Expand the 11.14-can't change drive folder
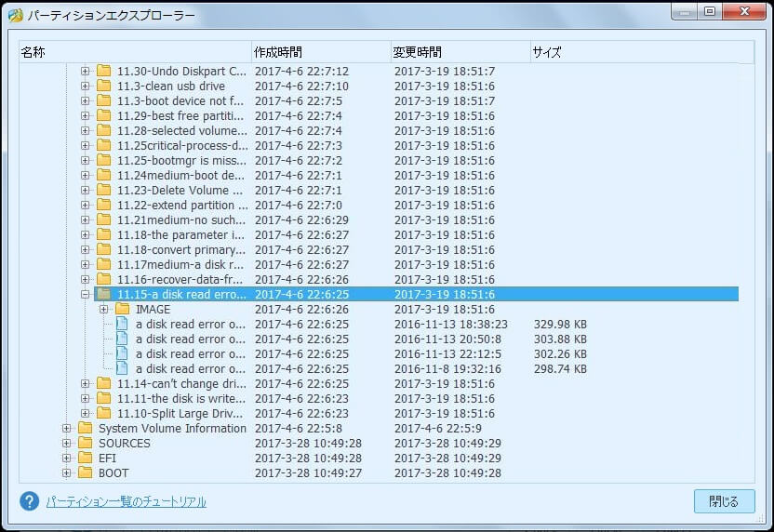774x532 pixels. (85, 384)
